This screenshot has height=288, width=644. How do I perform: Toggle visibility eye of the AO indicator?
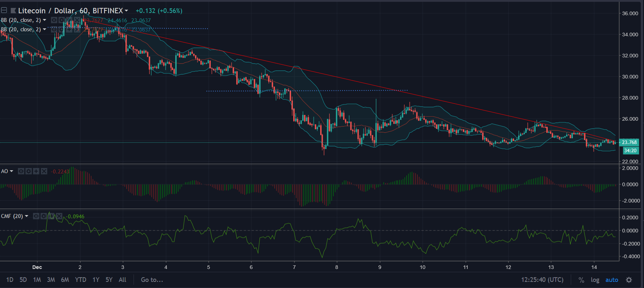click(x=21, y=171)
